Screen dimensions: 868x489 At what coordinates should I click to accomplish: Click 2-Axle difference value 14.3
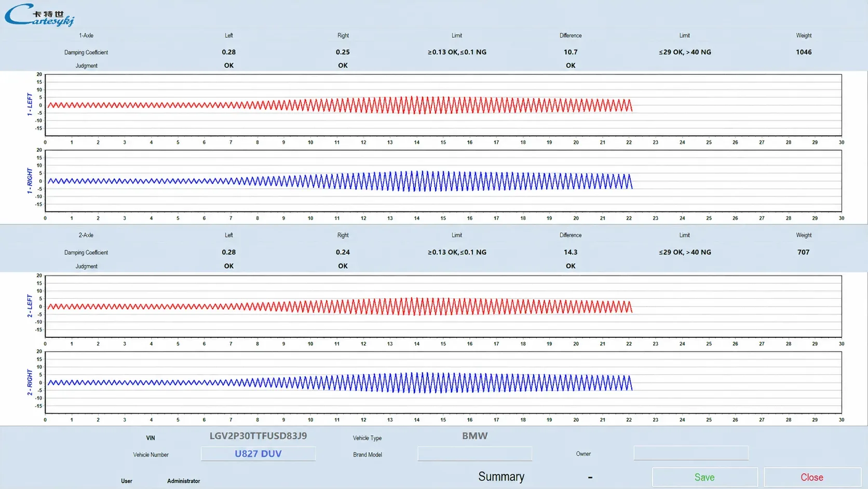(x=571, y=252)
